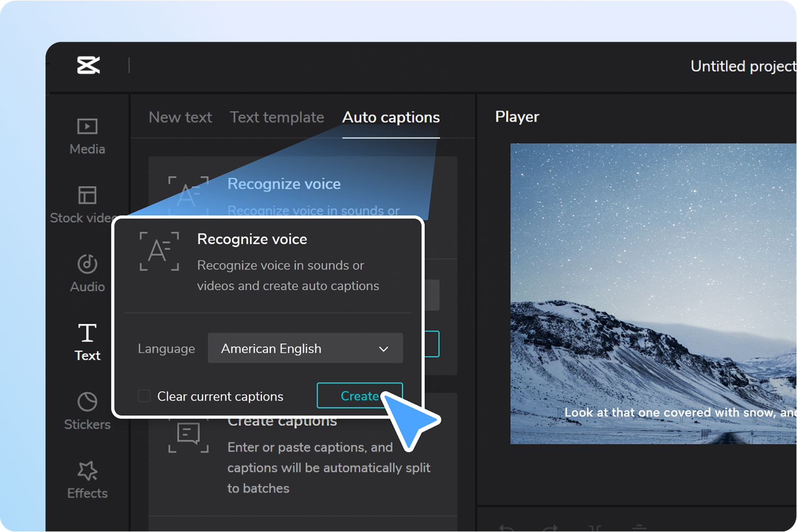Switch to the New text tab
This screenshot has width=797, height=532.
tap(180, 117)
